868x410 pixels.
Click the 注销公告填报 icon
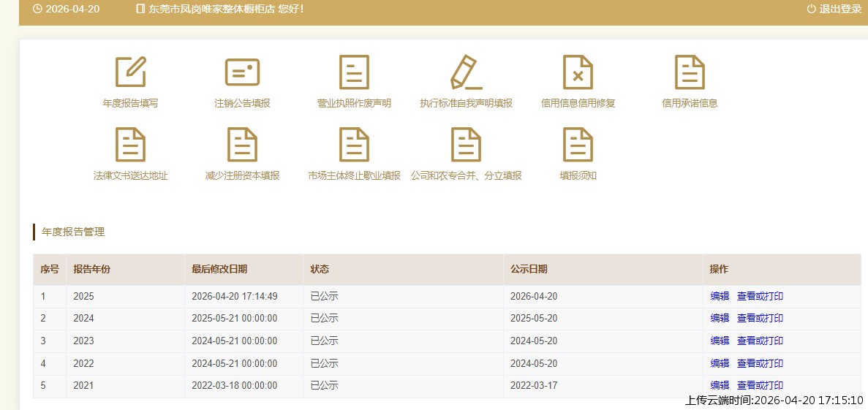[x=242, y=72]
